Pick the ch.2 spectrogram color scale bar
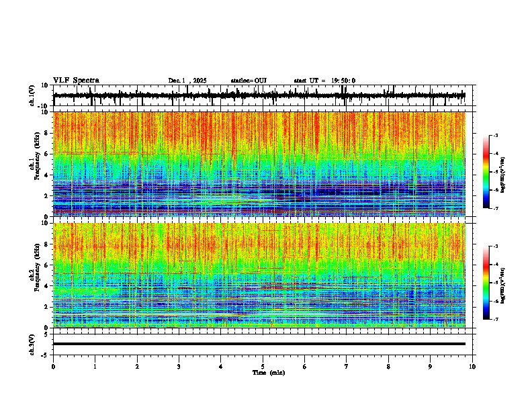Image resolution: width=532 pixels, height=411 pixels. pyautogui.click(x=486, y=283)
